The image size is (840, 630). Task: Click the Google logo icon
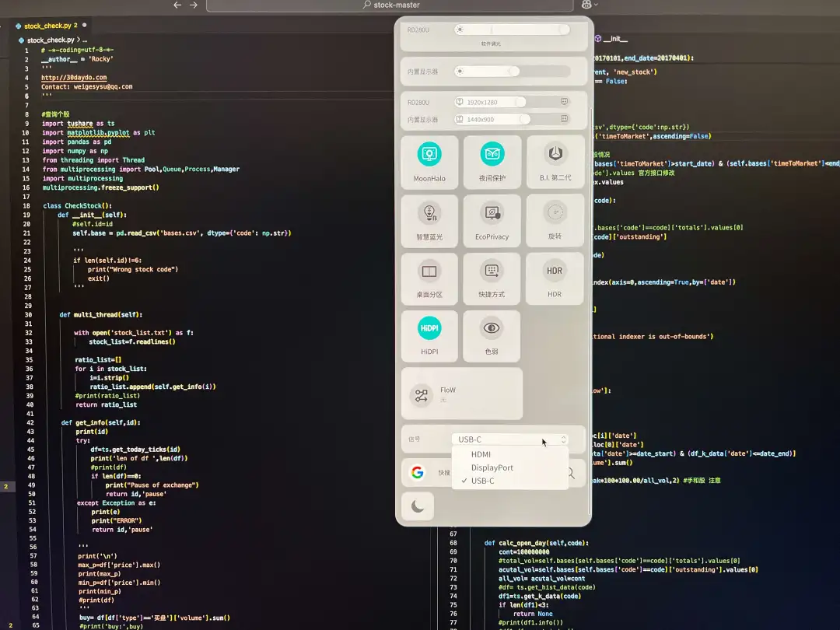pos(418,472)
